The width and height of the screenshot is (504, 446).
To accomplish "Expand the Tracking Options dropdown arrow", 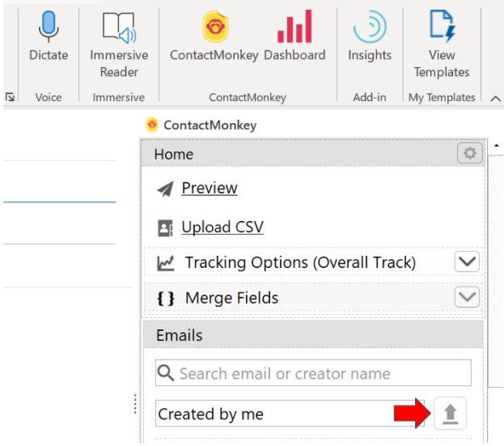I will (467, 261).
